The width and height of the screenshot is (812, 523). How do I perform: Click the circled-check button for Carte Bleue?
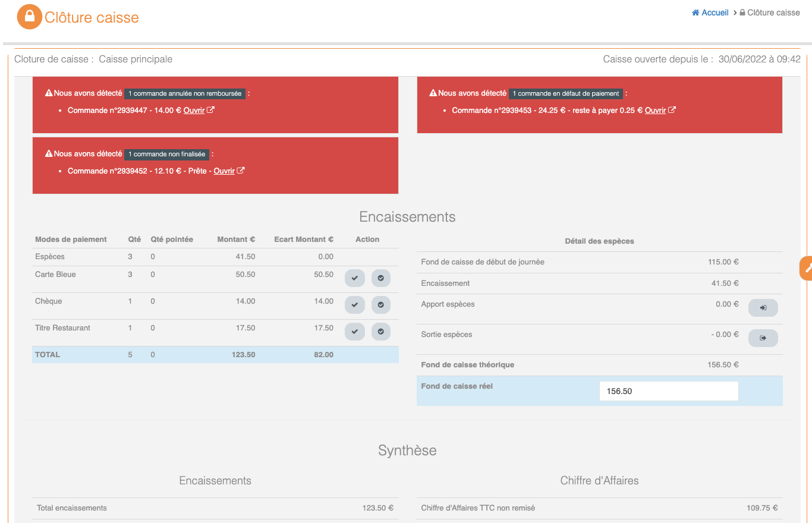380,278
